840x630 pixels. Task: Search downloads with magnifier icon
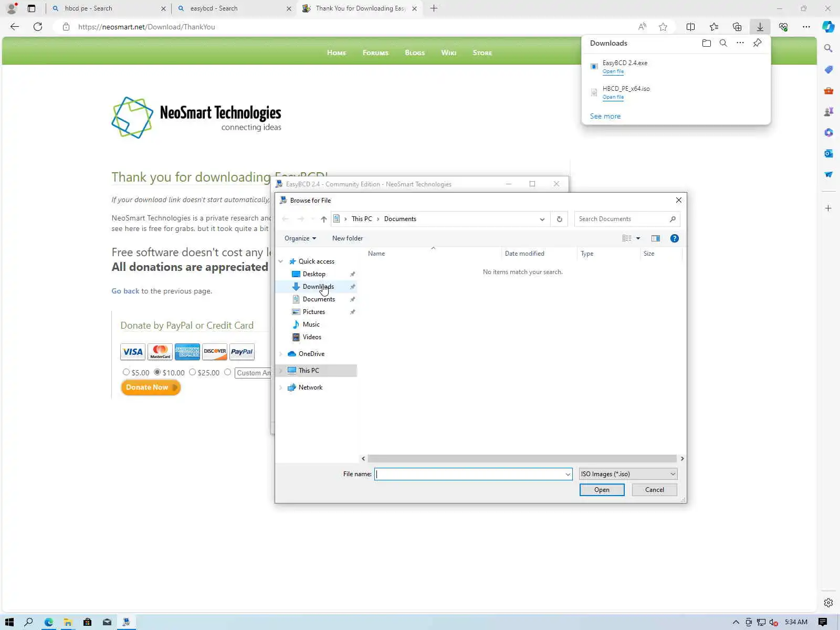[x=723, y=43]
